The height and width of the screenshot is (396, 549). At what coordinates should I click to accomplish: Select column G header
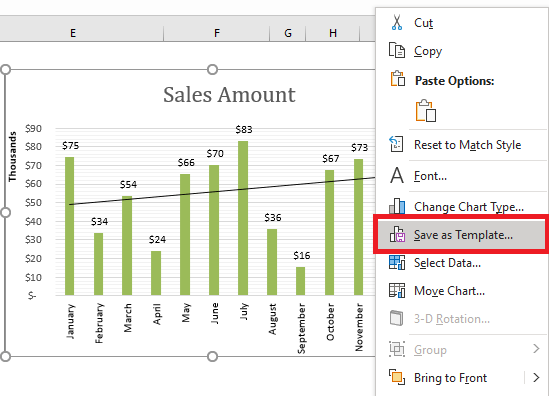(x=288, y=33)
